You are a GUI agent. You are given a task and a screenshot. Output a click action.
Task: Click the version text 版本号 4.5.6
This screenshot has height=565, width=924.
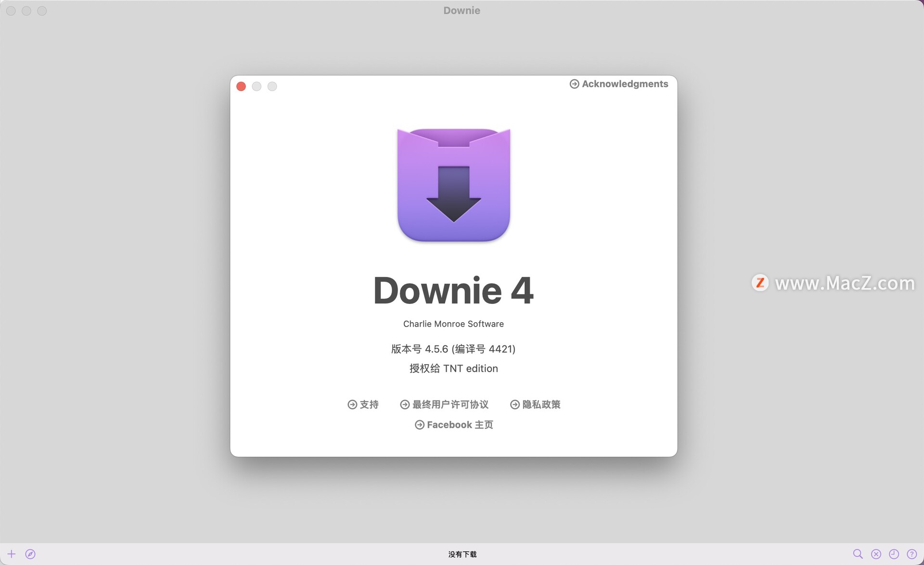(453, 349)
